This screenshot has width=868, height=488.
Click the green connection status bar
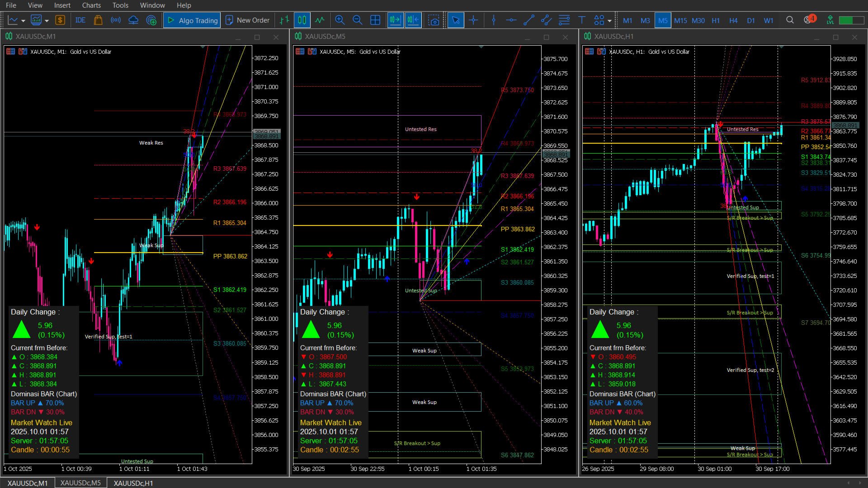[x=846, y=20]
